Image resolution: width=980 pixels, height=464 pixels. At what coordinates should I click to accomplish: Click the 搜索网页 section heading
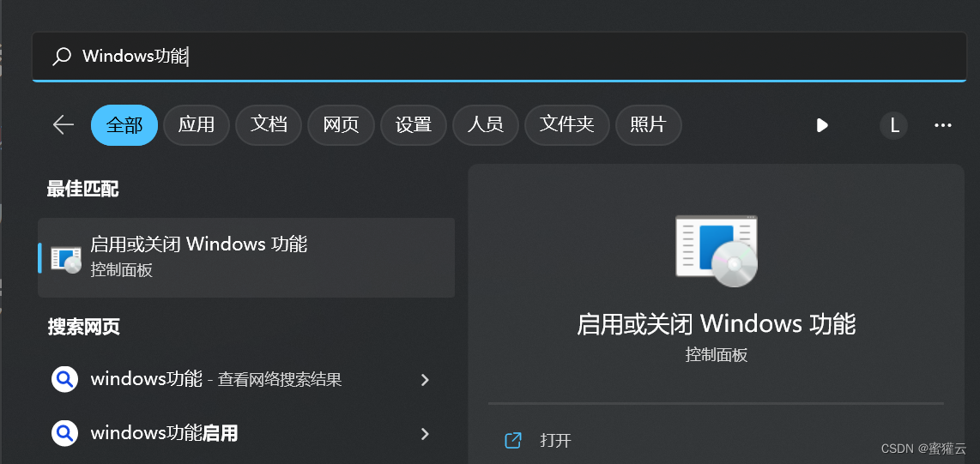click(83, 327)
